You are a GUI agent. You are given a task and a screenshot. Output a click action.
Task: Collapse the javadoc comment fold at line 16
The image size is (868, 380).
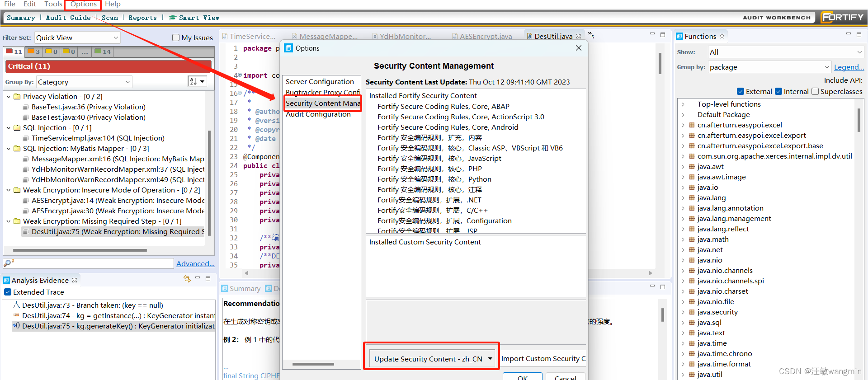tap(240, 94)
